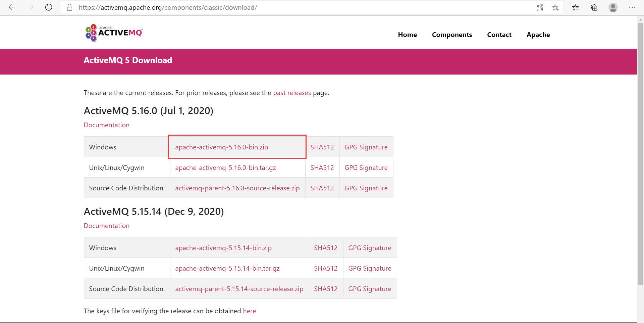Open GPG Signature for 5.16.0 Windows zip

pos(366,147)
